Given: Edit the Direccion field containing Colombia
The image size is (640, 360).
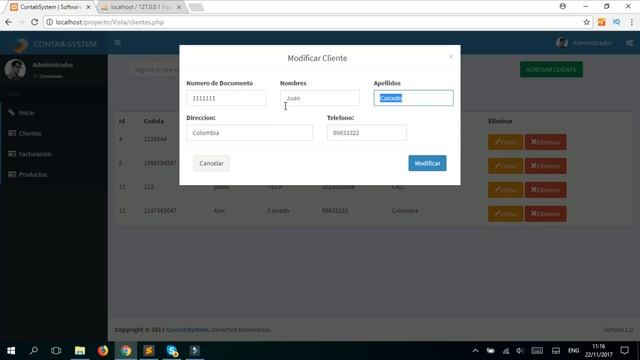Looking at the screenshot, I should 249,133.
